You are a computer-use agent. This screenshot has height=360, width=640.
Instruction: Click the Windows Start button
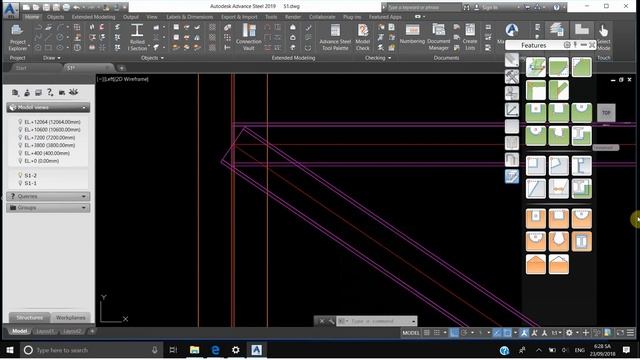[10, 350]
